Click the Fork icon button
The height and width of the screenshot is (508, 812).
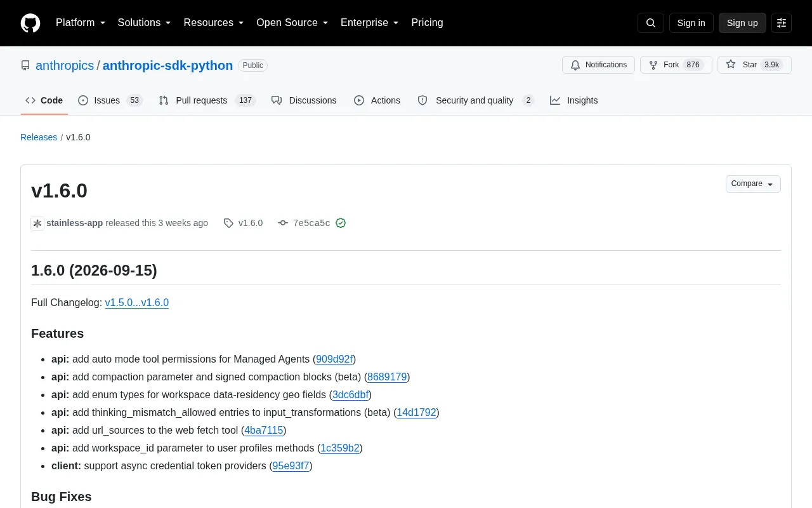tap(676, 65)
